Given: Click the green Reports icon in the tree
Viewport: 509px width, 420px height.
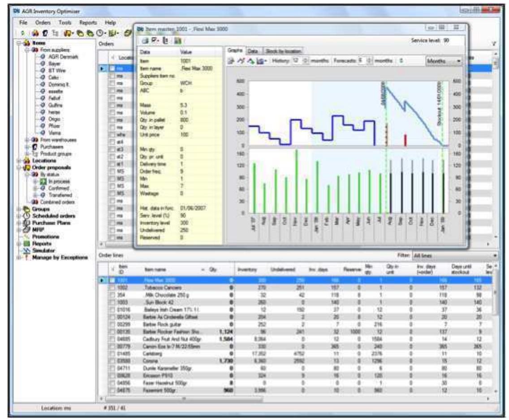Looking at the screenshot, I should (x=27, y=244).
